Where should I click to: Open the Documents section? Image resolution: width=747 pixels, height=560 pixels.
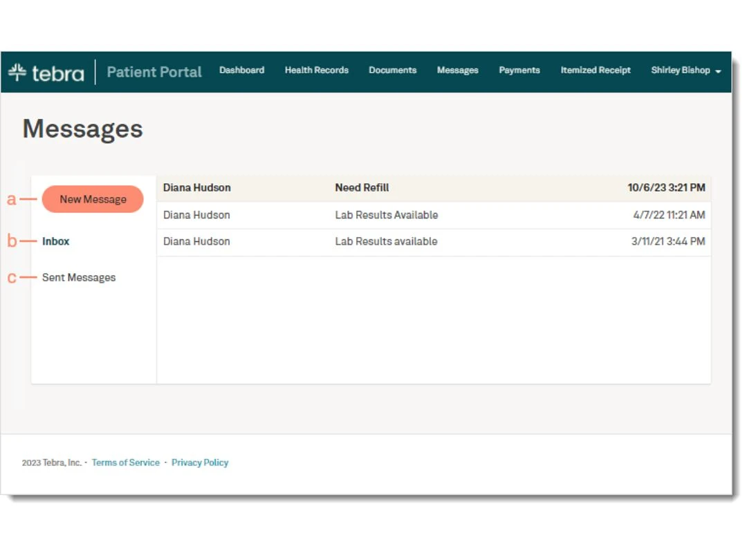click(x=393, y=70)
